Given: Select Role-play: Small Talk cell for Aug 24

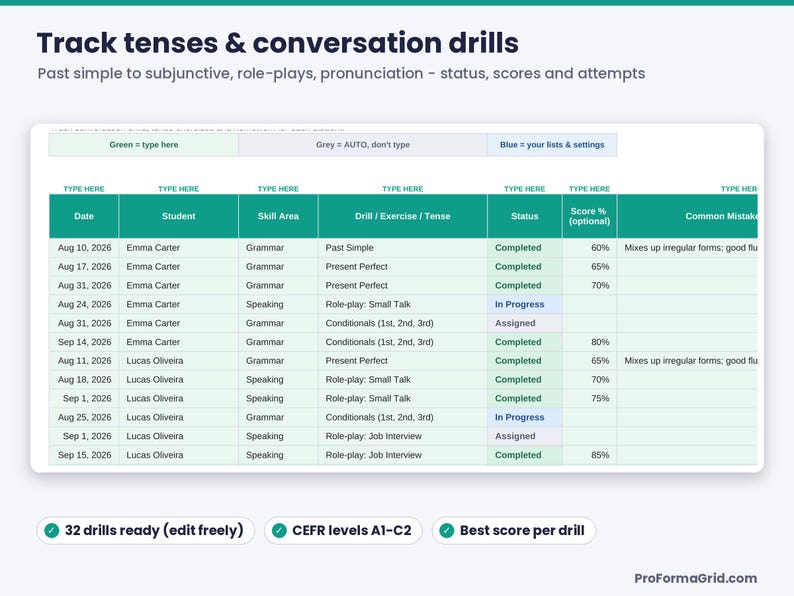Looking at the screenshot, I should [403, 304].
